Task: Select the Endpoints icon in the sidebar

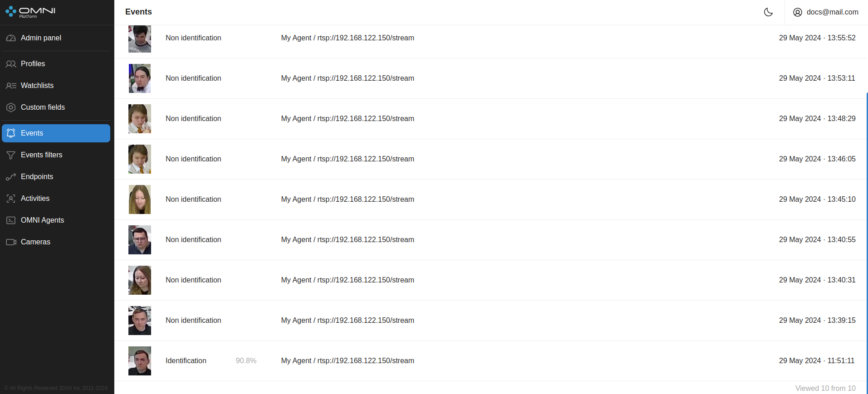Action: pos(11,177)
